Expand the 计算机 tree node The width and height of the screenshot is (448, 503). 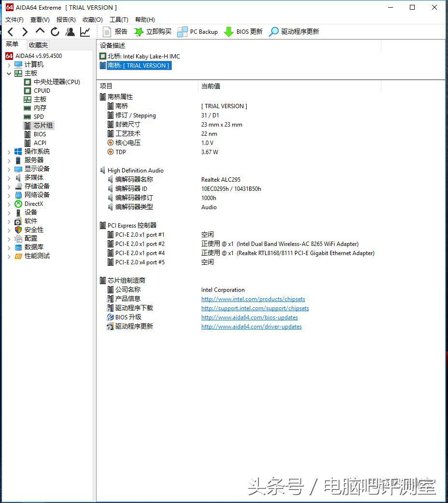tap(9, 65)
